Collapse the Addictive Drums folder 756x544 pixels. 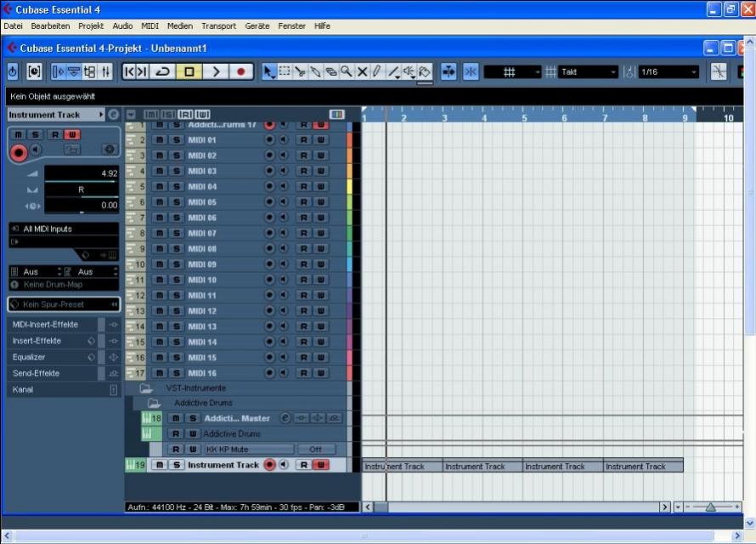point(155,403)
